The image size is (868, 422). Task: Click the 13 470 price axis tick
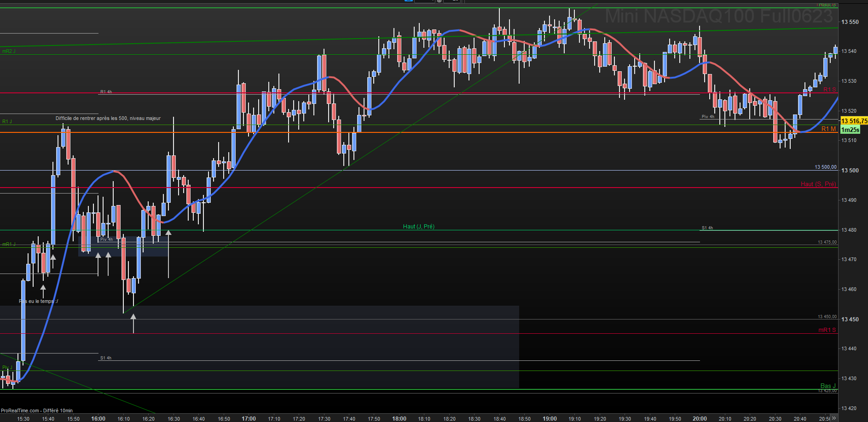click(849, 259)
